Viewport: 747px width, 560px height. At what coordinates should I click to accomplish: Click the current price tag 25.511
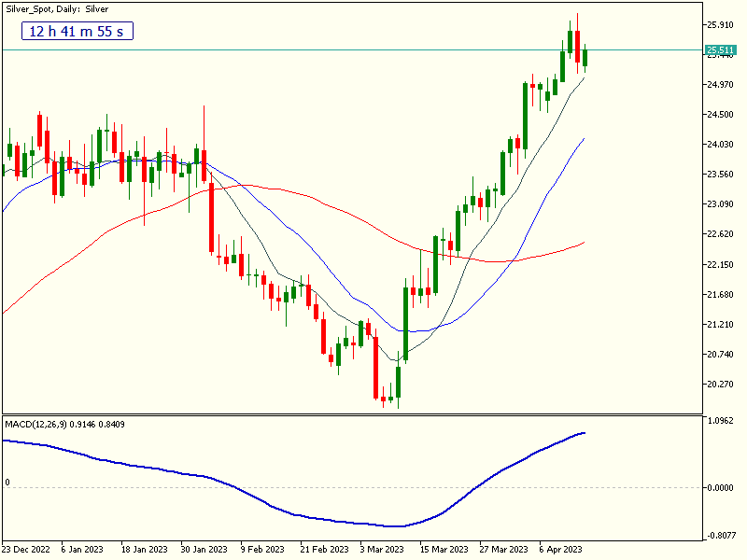(720, 50)
